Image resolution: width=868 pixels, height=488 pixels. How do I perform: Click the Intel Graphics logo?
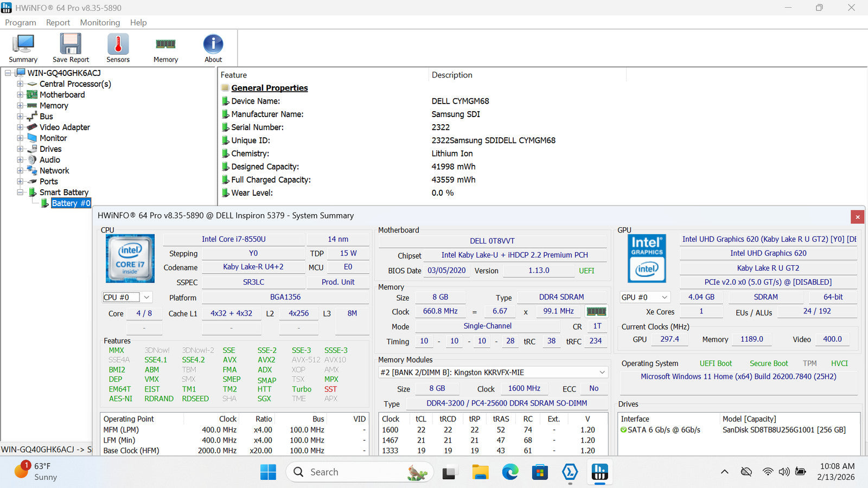pyautogui.click(x=647, y=259)
